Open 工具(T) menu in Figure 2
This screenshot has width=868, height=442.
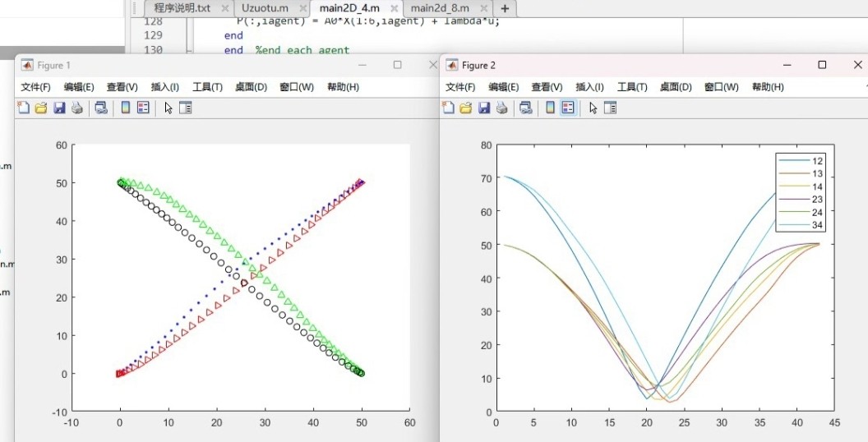[x=631, y=87]
